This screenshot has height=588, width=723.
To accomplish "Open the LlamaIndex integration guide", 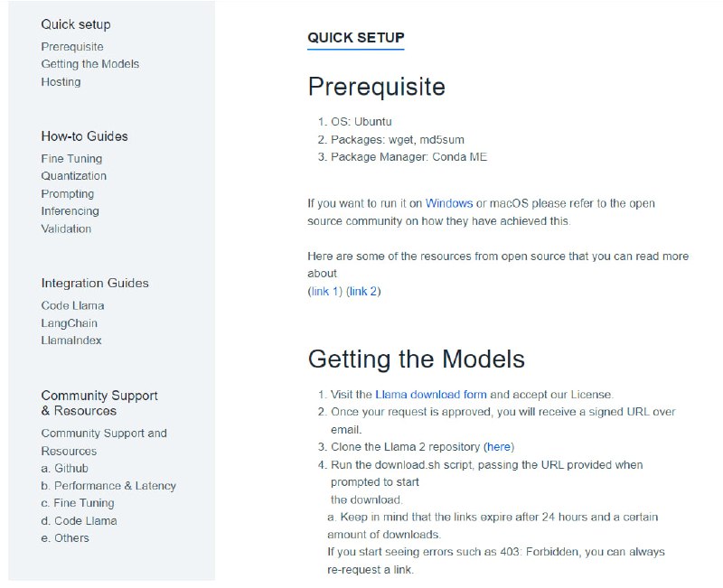I will coord(71,341).
